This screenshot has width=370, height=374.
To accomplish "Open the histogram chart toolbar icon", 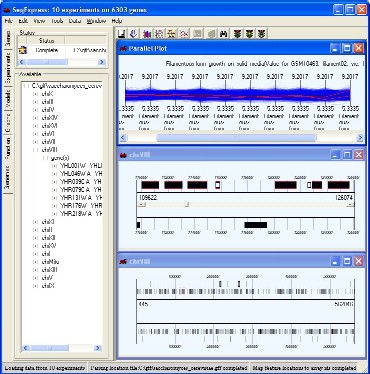I will tap(147, 33).
